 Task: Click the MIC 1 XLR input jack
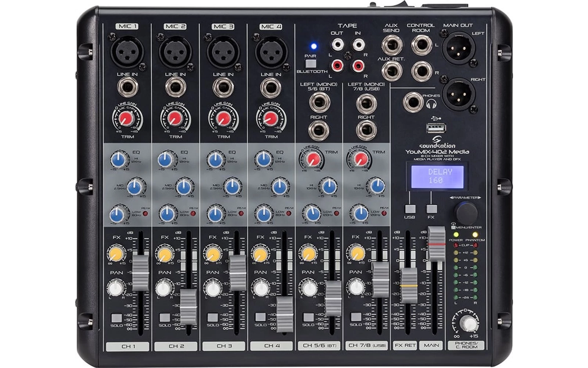point(127,51)
